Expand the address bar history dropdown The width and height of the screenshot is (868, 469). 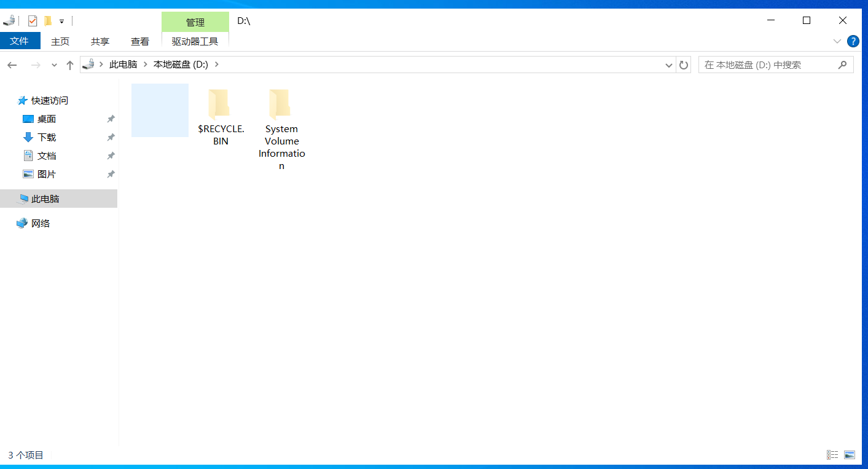(x=669, y=65)
